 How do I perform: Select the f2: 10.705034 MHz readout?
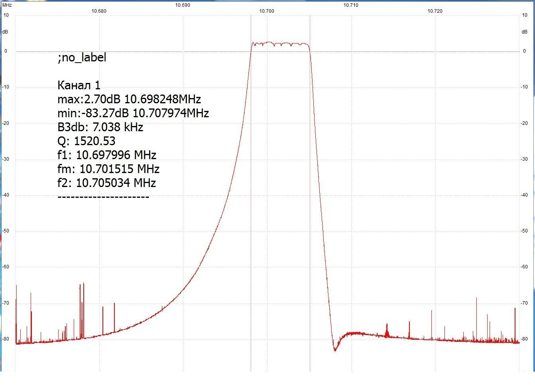click(x=106, y=183)
